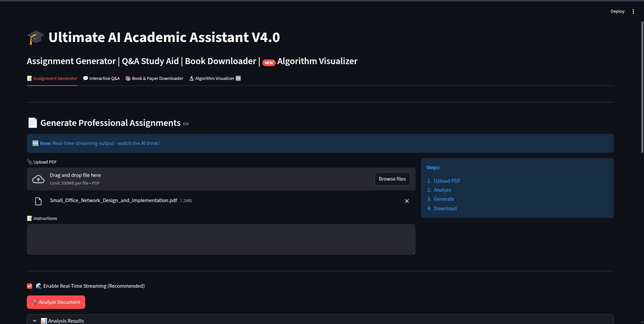This screenshot has height=324, width=644.
Task: Click the paperclip icon next to Upload PDF
Action: pyautogui.click(x=30, y=162)
